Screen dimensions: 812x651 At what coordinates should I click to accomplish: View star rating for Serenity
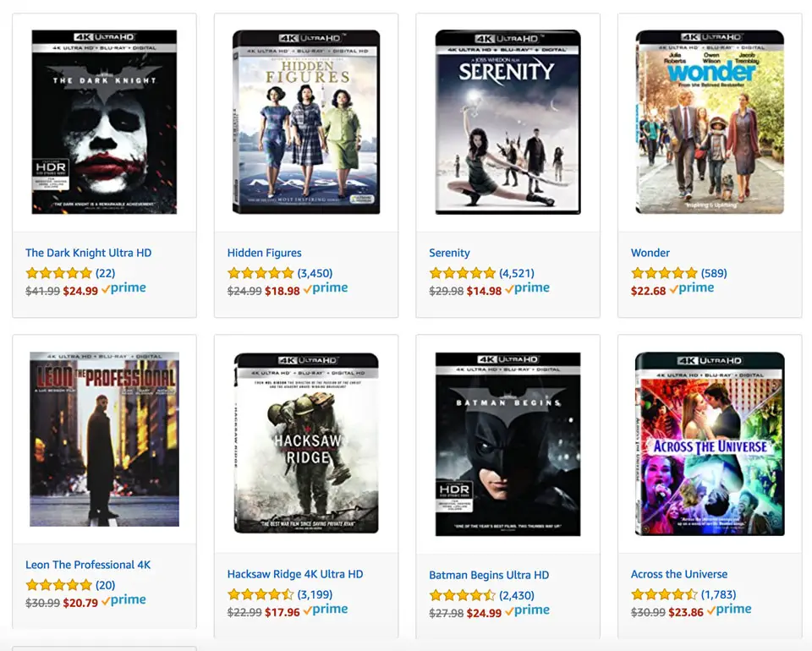coord(463,273)
